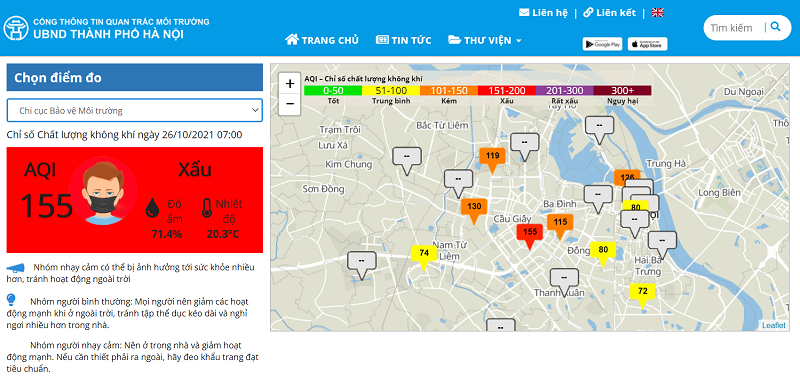Select the orange 119 AQI map marker
Viewport: 800px width, 385px height.
492,158
